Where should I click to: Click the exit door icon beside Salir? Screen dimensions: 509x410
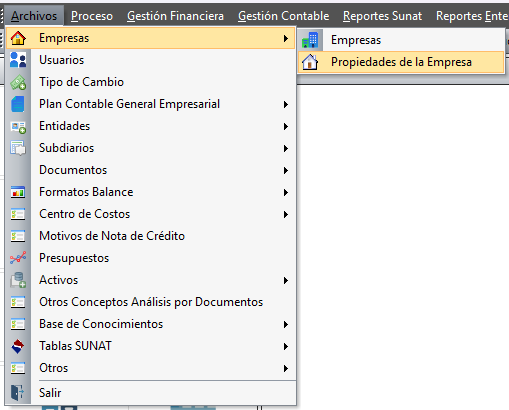pyautogui.click(x=17, y=392)
